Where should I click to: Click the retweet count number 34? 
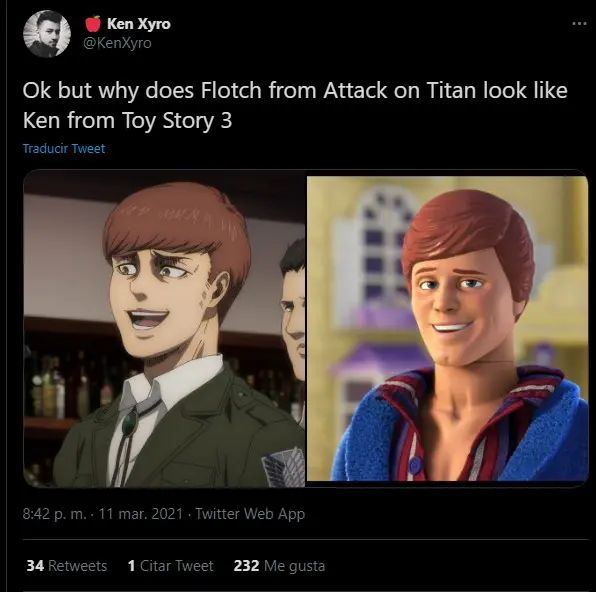click(x=35, y=566)
